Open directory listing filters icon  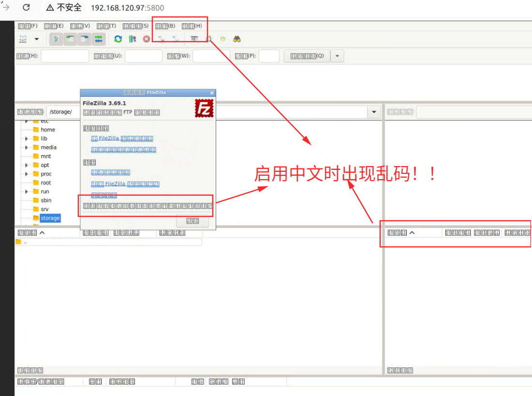(x=194, y=39)
